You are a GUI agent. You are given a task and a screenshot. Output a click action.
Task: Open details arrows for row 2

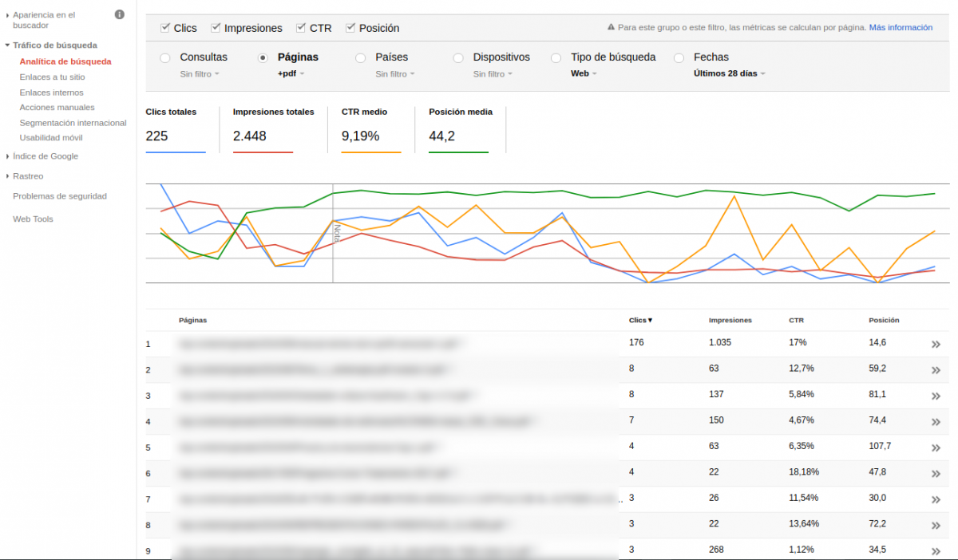(936, 370)
